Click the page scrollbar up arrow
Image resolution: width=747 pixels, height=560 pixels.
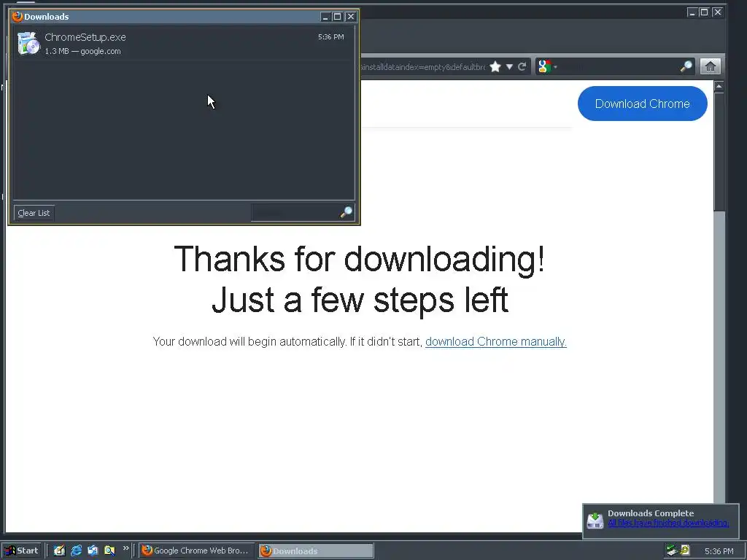(x=719, y=86)
